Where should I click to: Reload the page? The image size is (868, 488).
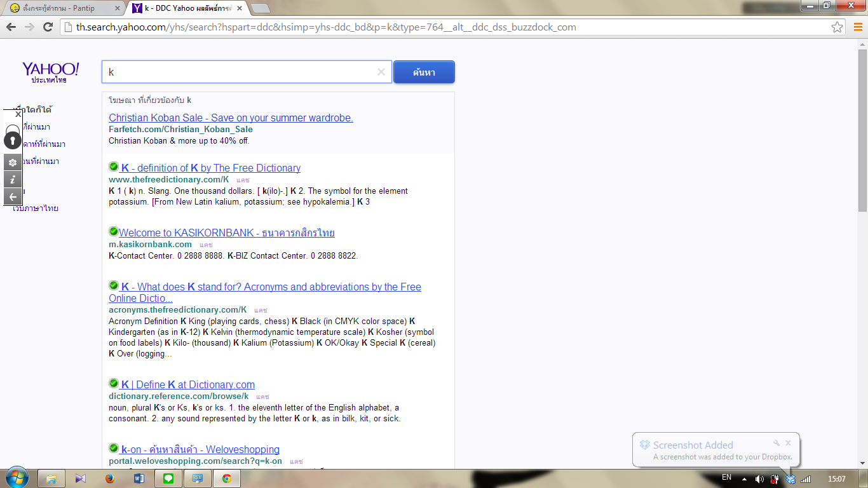click(x=48, y=27)
